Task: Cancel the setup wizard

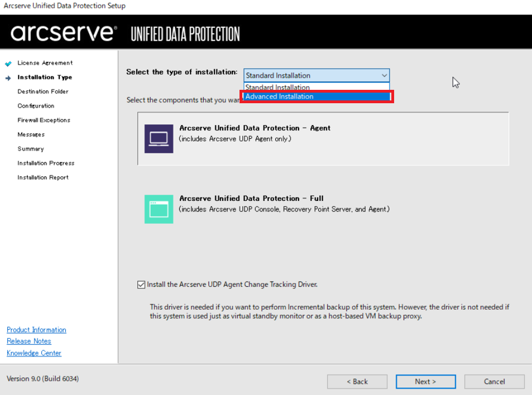Action: point(495,382)
